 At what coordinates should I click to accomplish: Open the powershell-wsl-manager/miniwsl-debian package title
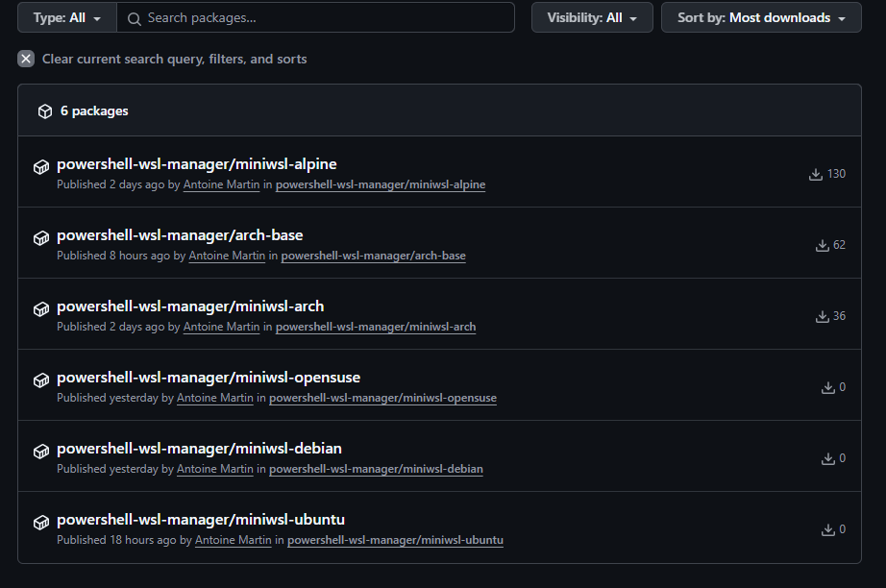pos(199,449)
